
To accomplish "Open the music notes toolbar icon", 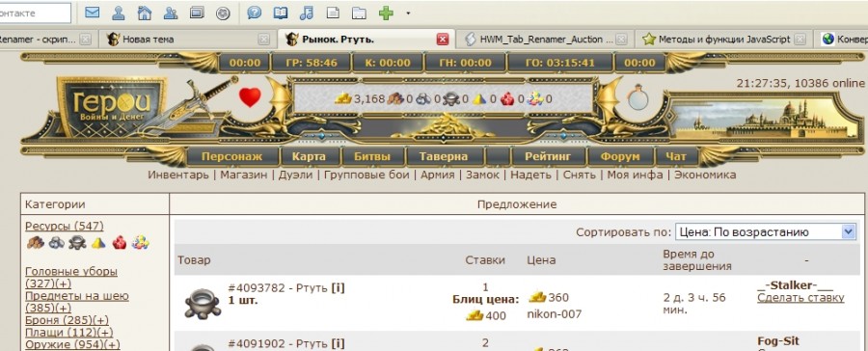I will coord(306,13).
